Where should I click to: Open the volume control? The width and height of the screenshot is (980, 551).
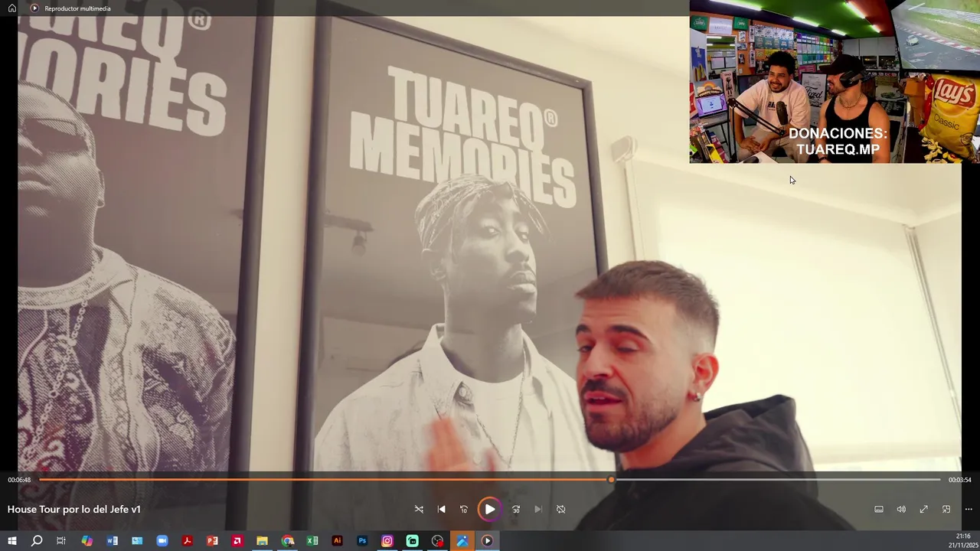901,509
